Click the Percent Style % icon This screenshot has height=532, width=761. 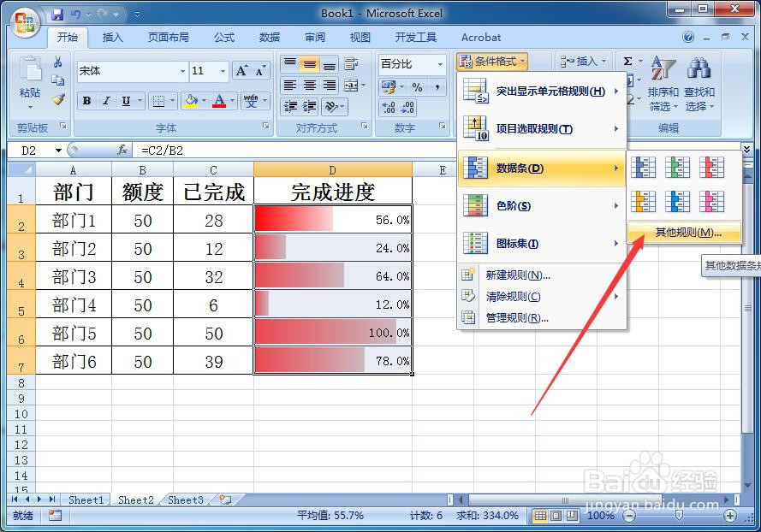coord(417,87)
